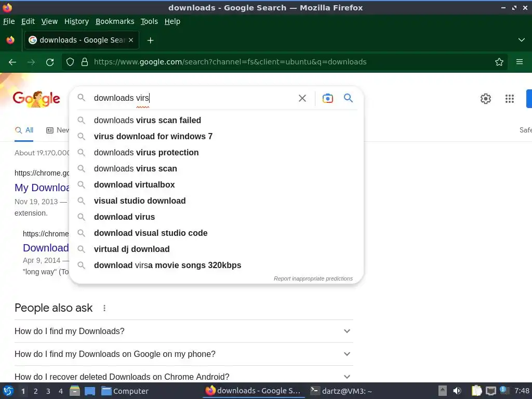This screenshot has width=532, height=399.
Task: Expand 'recover deleted Downloads on Chrome Android'
Action: point(184,377)
